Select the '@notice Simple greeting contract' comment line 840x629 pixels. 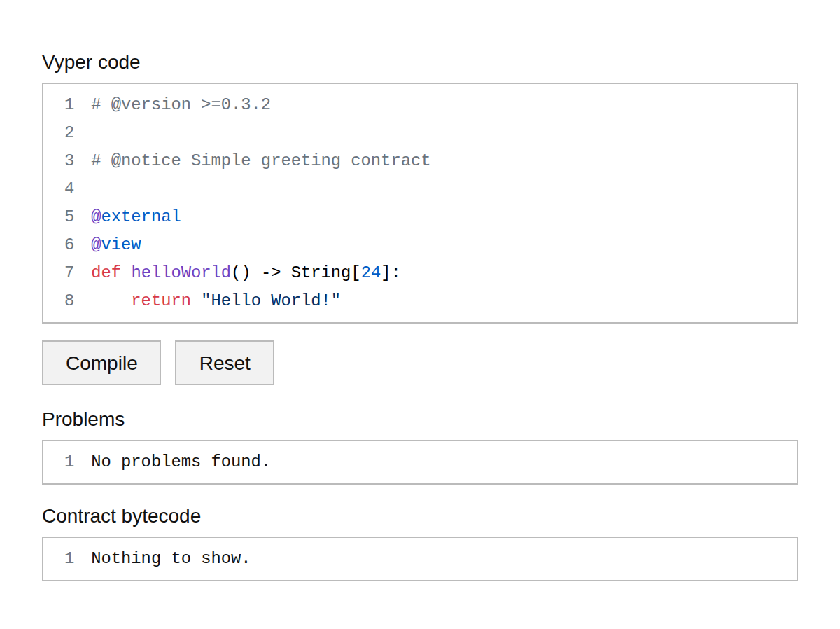(x=260, y=160)
